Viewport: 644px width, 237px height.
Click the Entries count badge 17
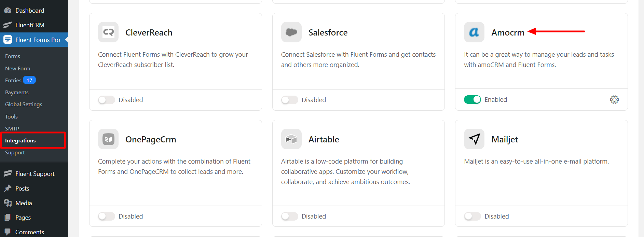coord(29,80)
